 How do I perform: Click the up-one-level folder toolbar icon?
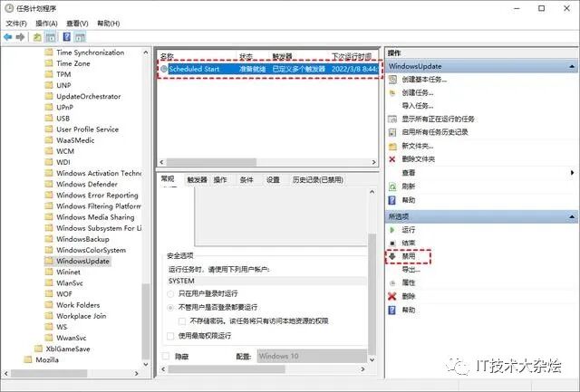coord(37,37)
